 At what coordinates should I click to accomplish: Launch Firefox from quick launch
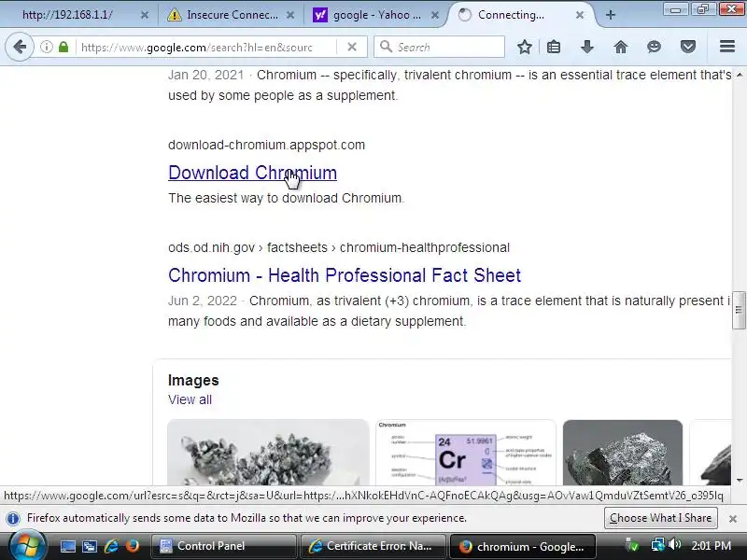point(133,546)
